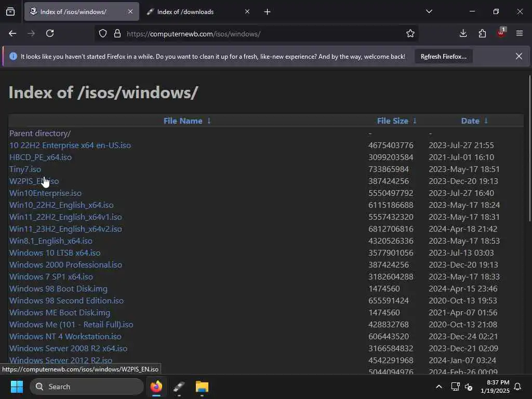532x399 pixels.
Task: Open File Explorer from taskbar
Action: (x=202, y=387)
